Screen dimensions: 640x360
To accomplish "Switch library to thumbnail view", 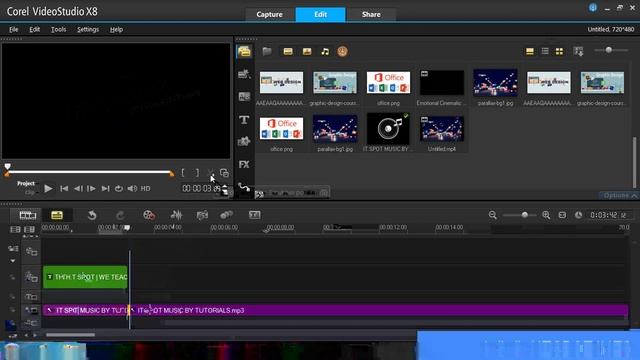I will [x=559, y=51].
